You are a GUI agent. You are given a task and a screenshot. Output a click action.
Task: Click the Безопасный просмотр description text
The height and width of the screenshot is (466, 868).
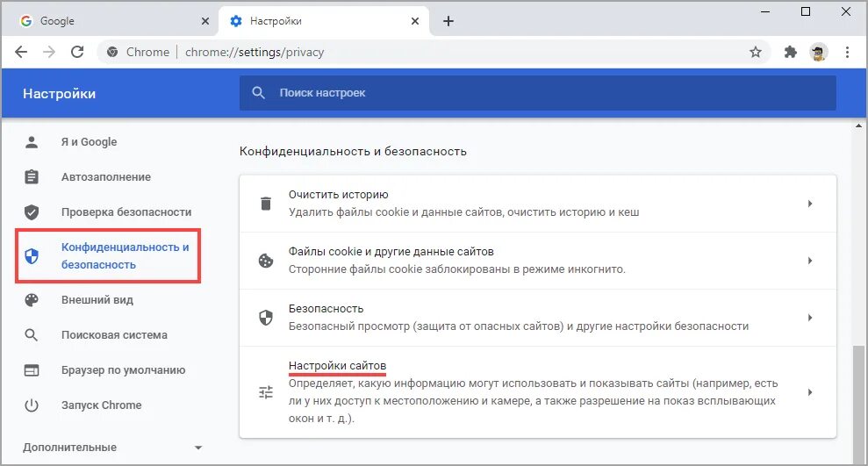518,326
